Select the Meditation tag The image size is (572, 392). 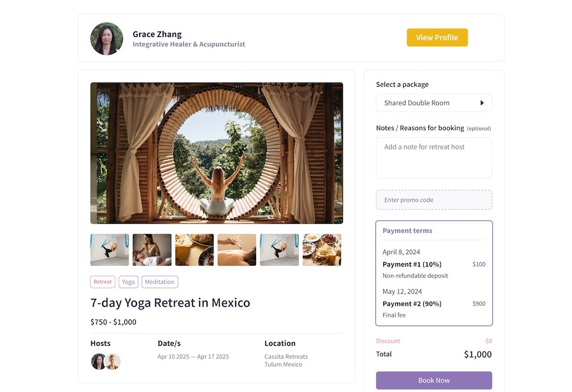160,282
